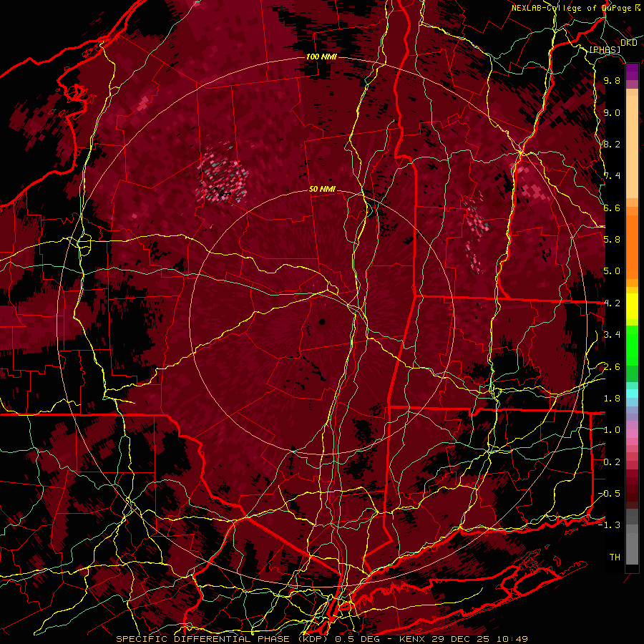
Task: Select the bright orange color bar segment
Action: [x=632, y=246]
